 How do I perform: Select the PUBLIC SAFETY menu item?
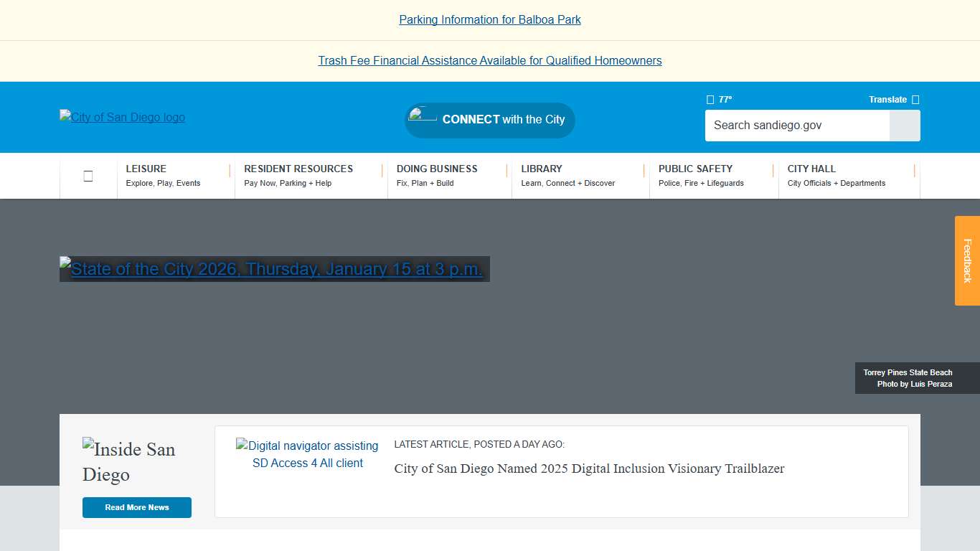695,176
